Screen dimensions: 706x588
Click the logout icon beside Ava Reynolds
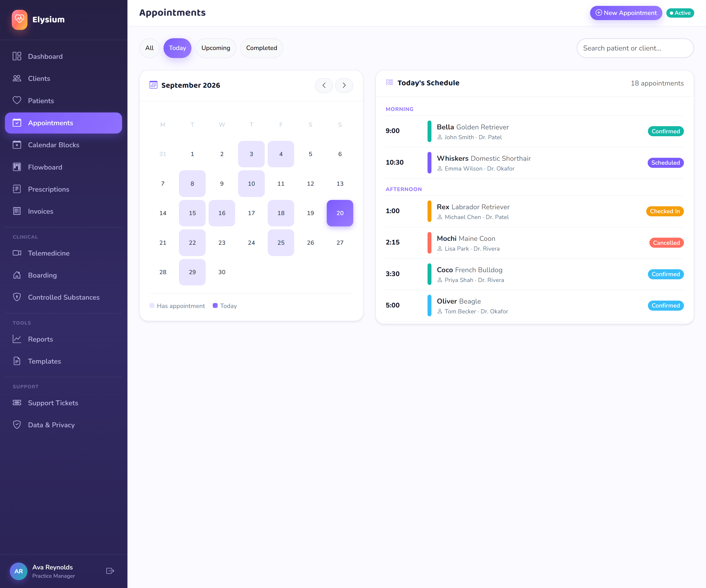110,571
